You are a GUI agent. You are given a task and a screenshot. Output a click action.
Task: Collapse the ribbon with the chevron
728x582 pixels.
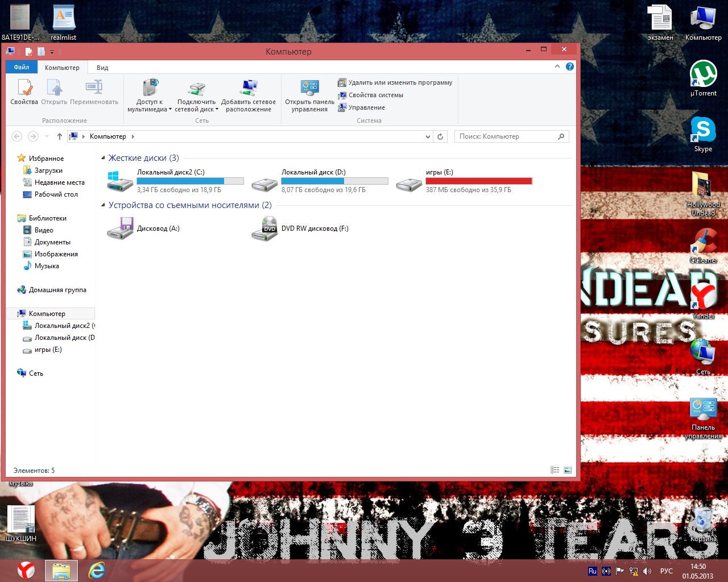(x=557, y=66)
